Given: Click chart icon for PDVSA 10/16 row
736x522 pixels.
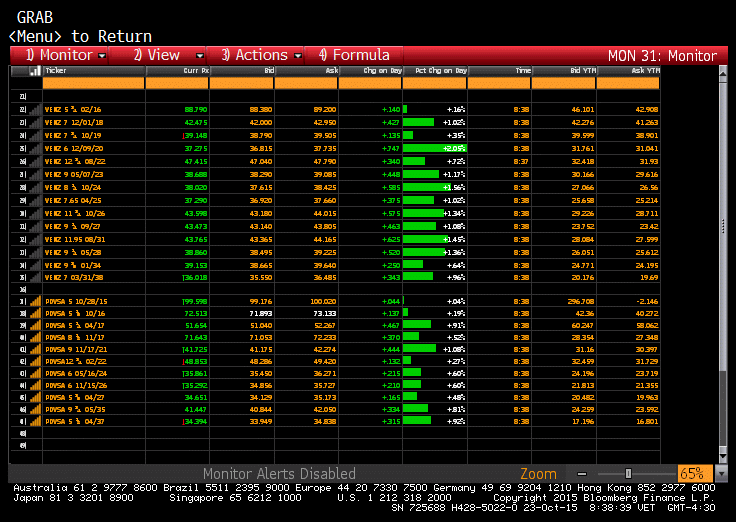Looking at the screenshot, I should pyautogui.click(x=35, y=314).
